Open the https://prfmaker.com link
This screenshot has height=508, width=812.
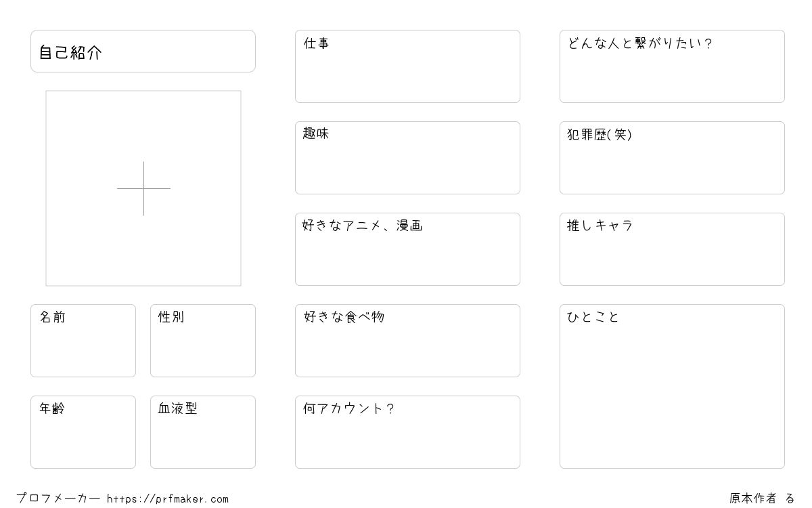(168, 499)
